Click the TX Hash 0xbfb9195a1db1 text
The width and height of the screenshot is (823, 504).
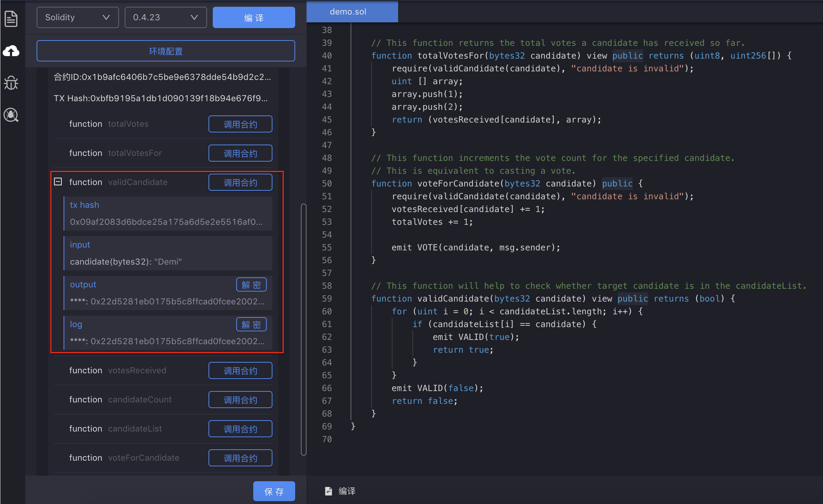(161, 98)
